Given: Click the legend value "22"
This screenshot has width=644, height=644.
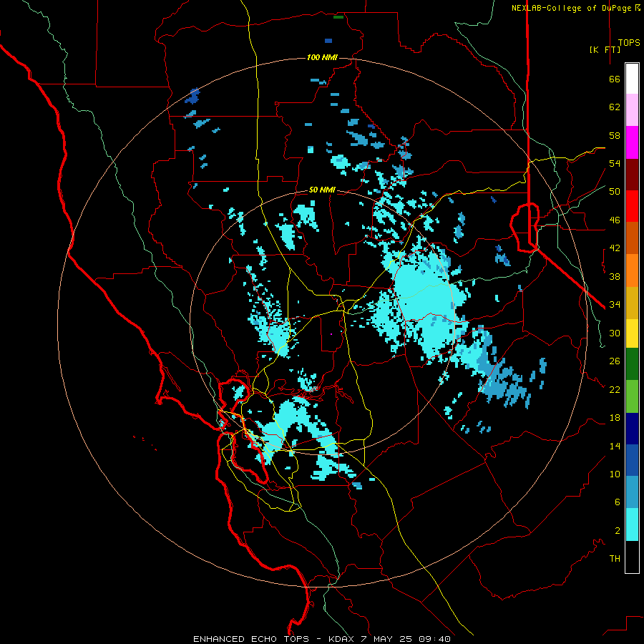Looking at the screenshot, I should coord(615,389).
